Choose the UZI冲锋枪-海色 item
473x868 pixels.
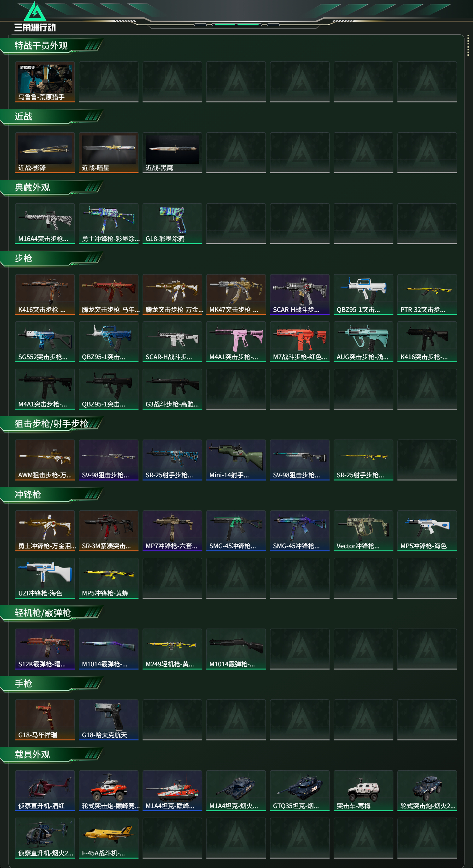tap(45, 578)
